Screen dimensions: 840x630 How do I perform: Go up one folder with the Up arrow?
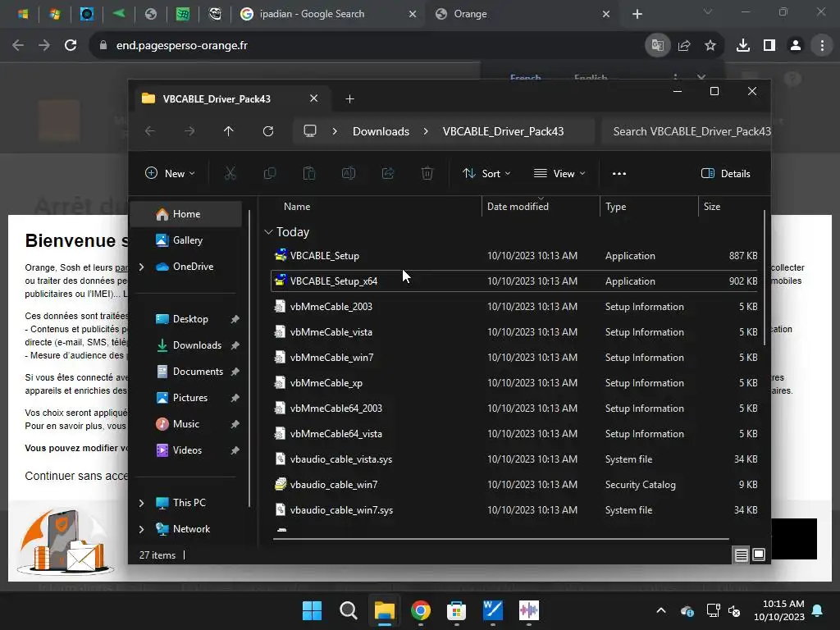[229, 131]
